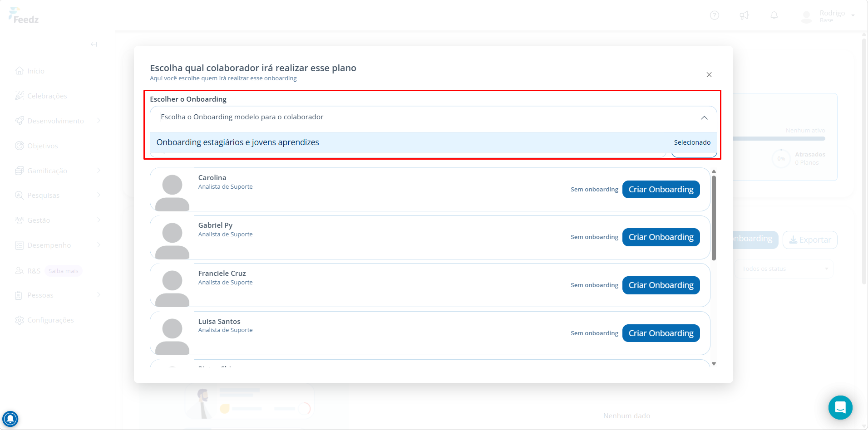This screenshot has width=868, height=430.
Task: Click the bottom-left notification bell badge
Action: click(10, 418)
